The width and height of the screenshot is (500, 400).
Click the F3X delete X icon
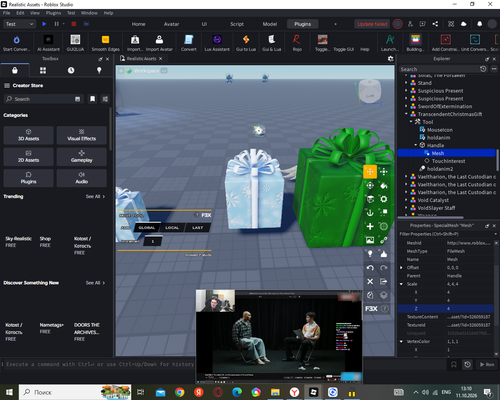370,281
